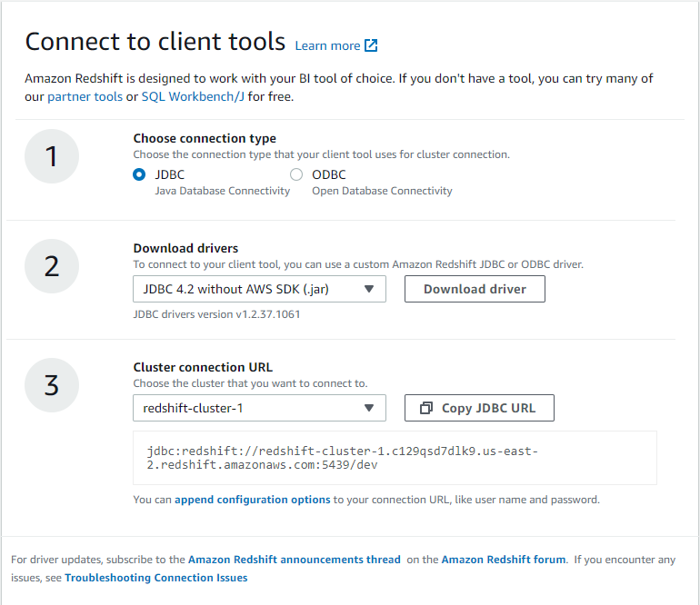The height and width of the screenshot is (605, 700).
Task: Click the Open Database Connectivity label
Action: point(382,191)
